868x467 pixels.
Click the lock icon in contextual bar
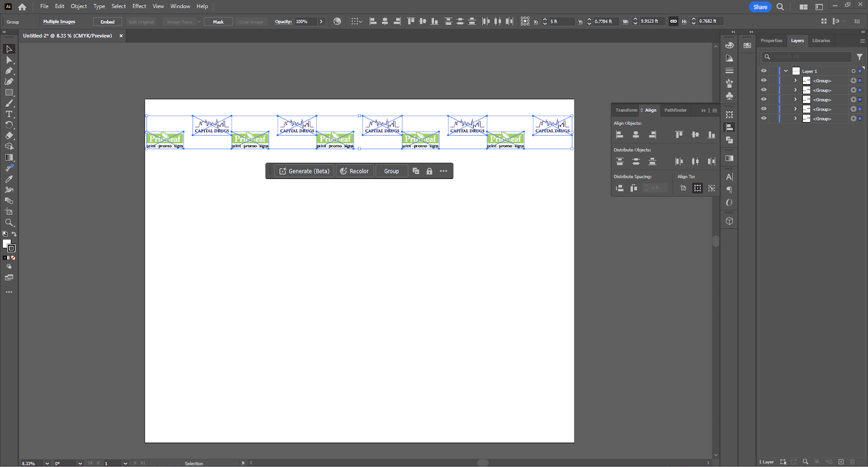pyautogui.click(x=429, y=171)
